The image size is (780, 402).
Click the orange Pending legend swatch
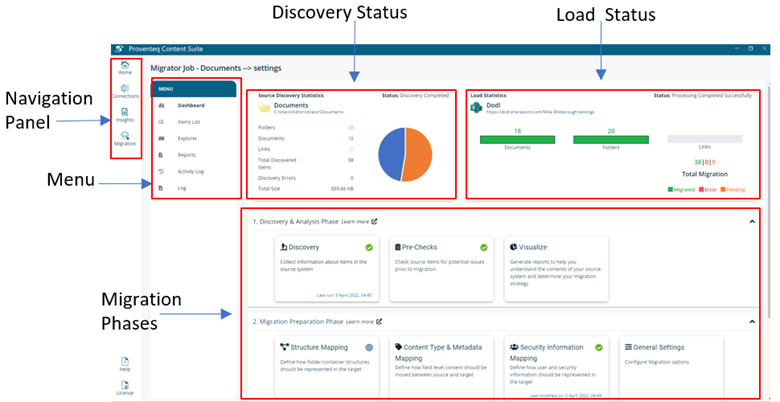(723, 189)
